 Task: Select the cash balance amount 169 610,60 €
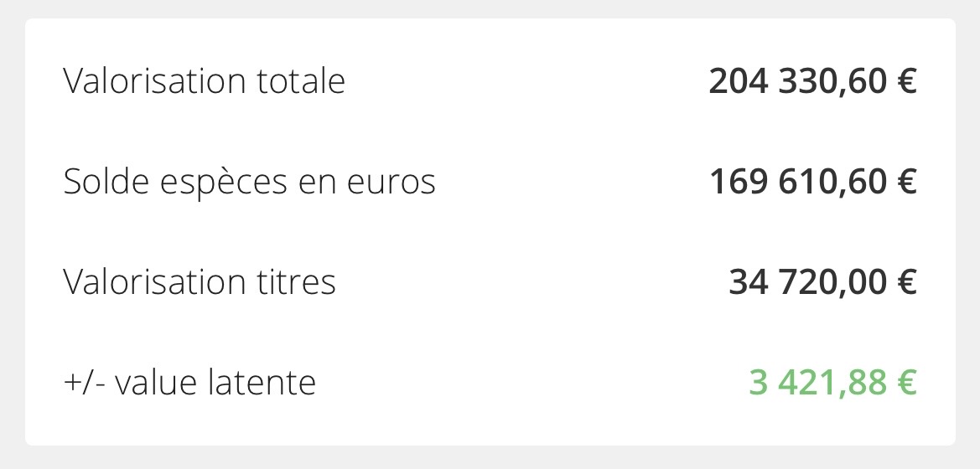coord(812,183)
